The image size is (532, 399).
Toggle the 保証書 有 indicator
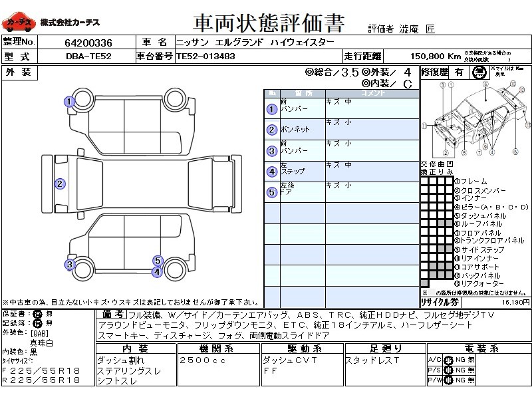pos(37,313)
